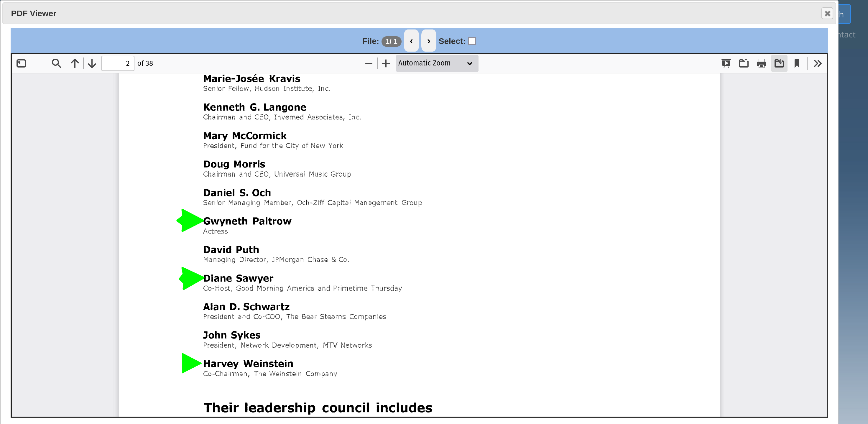Click the name David Puth
Viewport: 868px width, 424px height.
(231, 250)
